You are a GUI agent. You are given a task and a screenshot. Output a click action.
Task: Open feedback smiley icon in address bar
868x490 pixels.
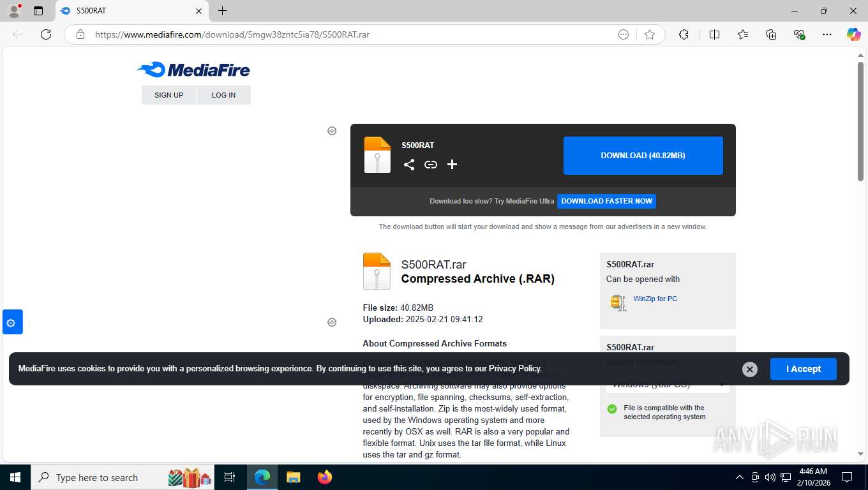pyautogui.click(x=624, y=34)
